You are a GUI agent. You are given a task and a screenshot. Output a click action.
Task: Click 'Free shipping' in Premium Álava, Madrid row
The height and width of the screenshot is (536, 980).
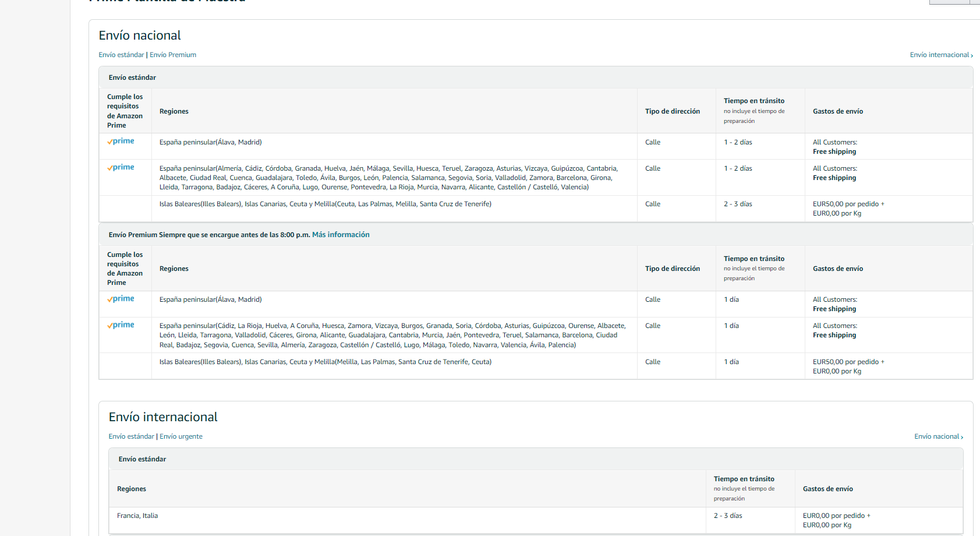click(x=834, y=309)
